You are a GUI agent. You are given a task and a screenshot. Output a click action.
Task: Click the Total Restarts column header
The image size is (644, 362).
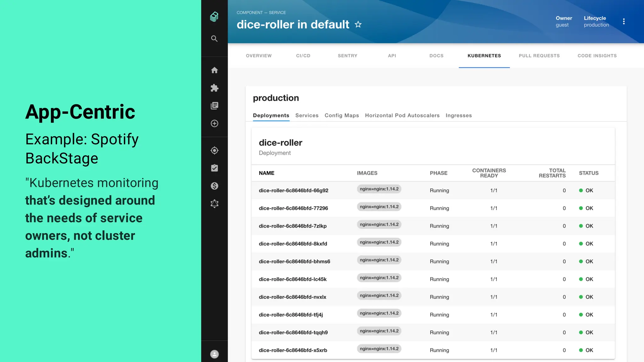(552, 173)
